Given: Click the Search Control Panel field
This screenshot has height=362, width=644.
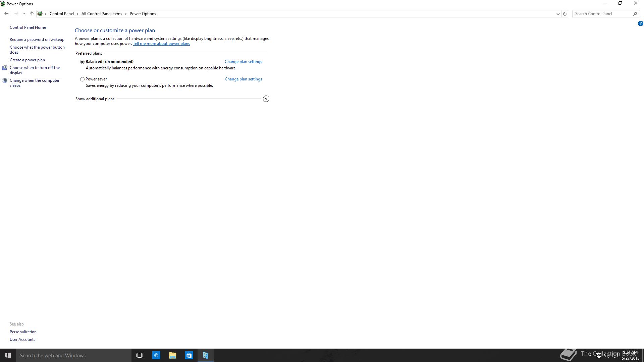Looking at the screenshot, I should click(602, 14).
